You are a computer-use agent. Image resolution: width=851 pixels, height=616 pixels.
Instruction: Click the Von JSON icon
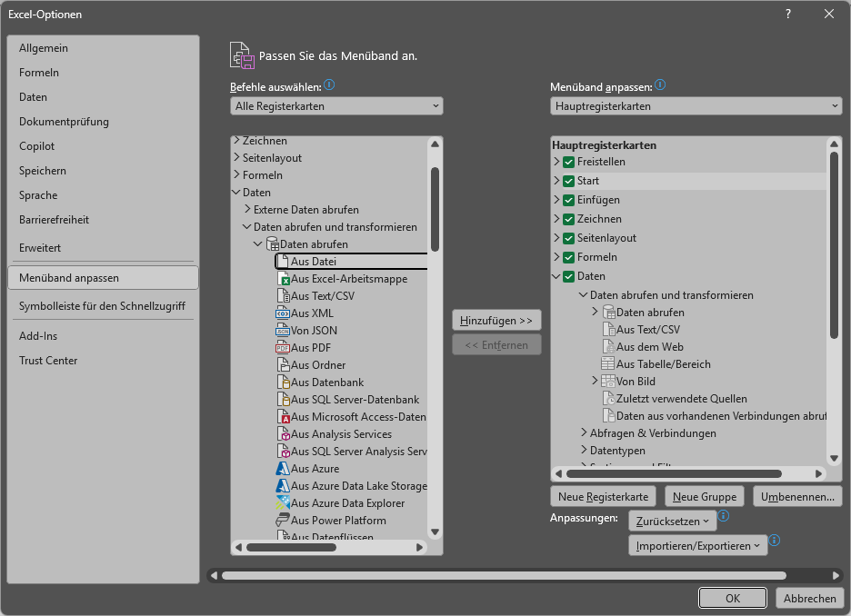pos(284,331)
